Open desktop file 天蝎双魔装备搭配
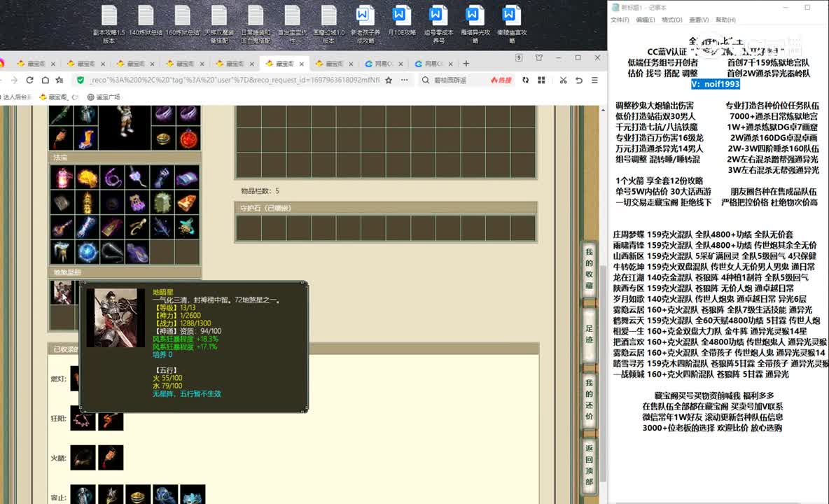The width and height of the screenshot is (829, 504). (219, 24)
